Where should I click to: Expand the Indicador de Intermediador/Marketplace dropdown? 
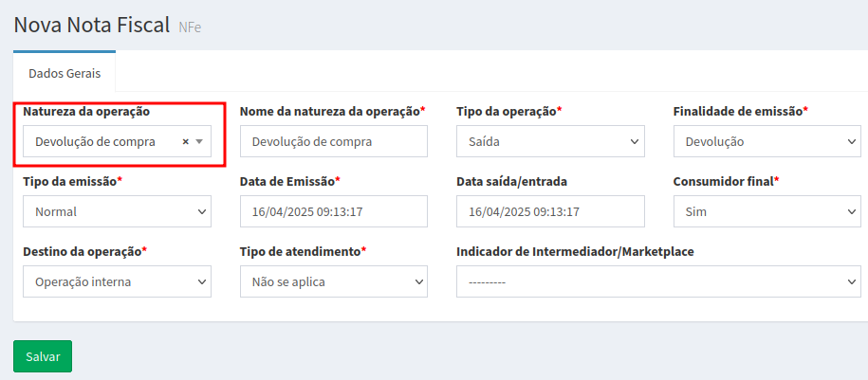658,281
